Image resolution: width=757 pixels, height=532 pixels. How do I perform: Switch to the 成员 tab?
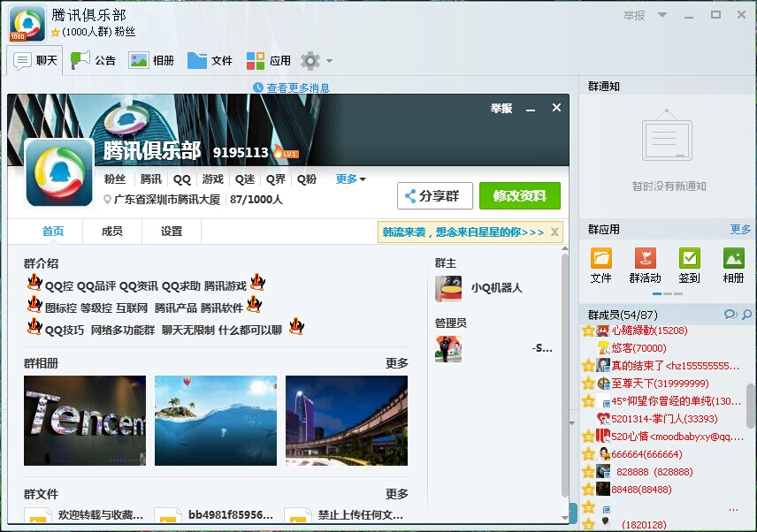[112, 232]
